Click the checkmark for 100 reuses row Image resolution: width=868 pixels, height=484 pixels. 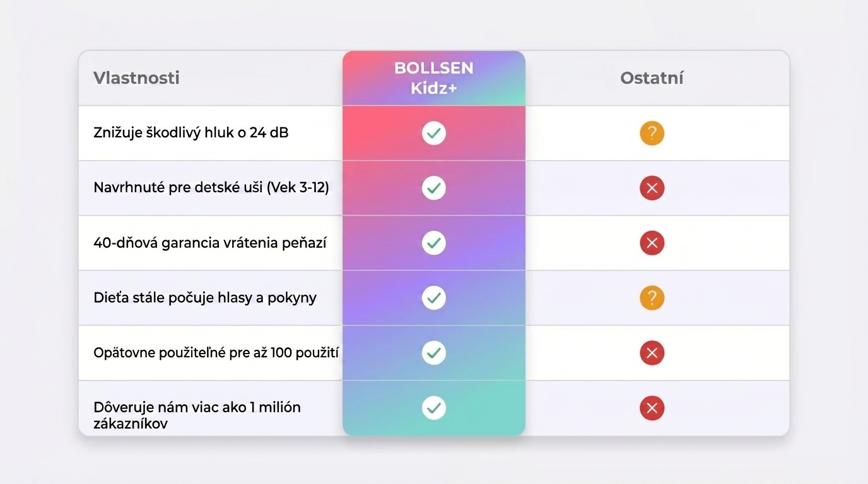pos(434,352)
